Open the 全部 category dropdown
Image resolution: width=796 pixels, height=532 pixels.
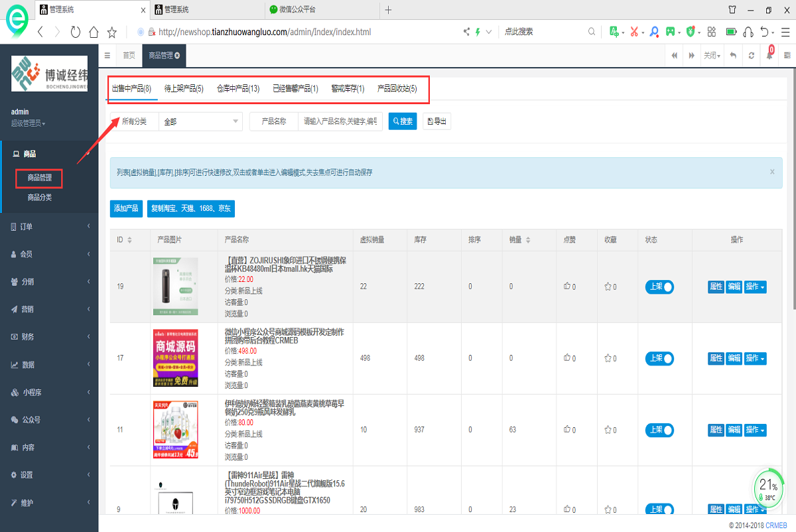pyautogui.click(x=201, y=121)
